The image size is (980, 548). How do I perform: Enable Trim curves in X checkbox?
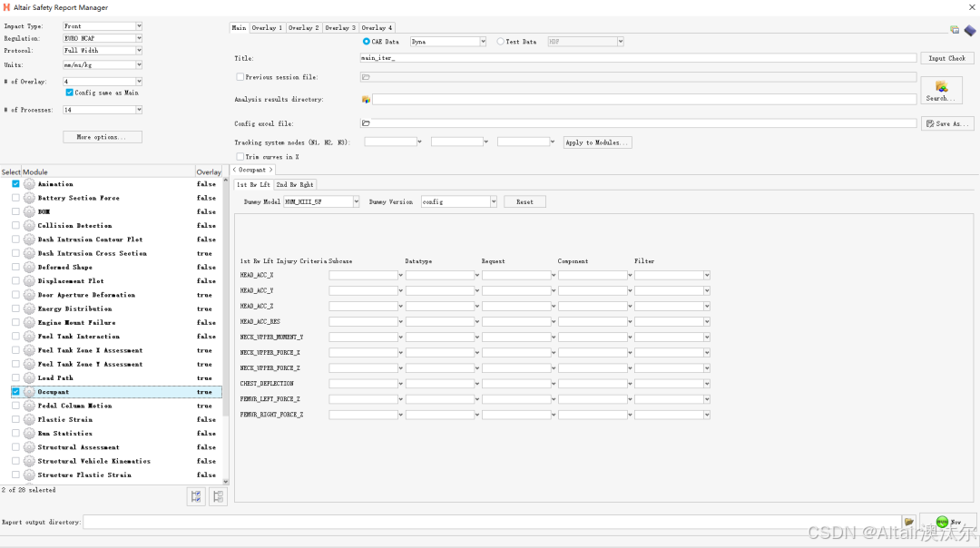click(240, 157)
